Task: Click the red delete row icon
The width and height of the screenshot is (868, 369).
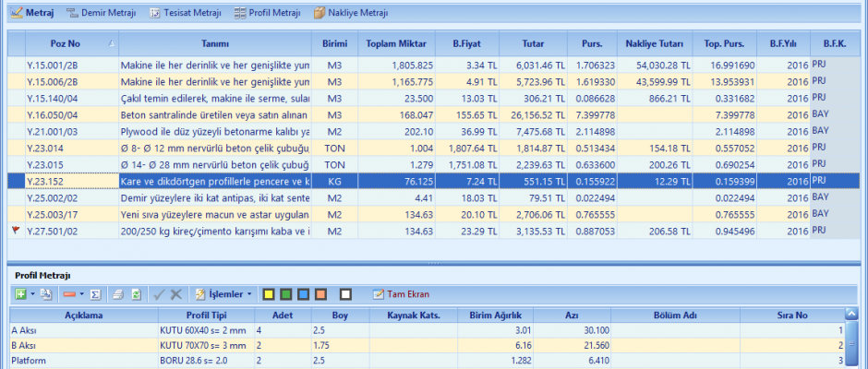Action: tap(68, 294)
